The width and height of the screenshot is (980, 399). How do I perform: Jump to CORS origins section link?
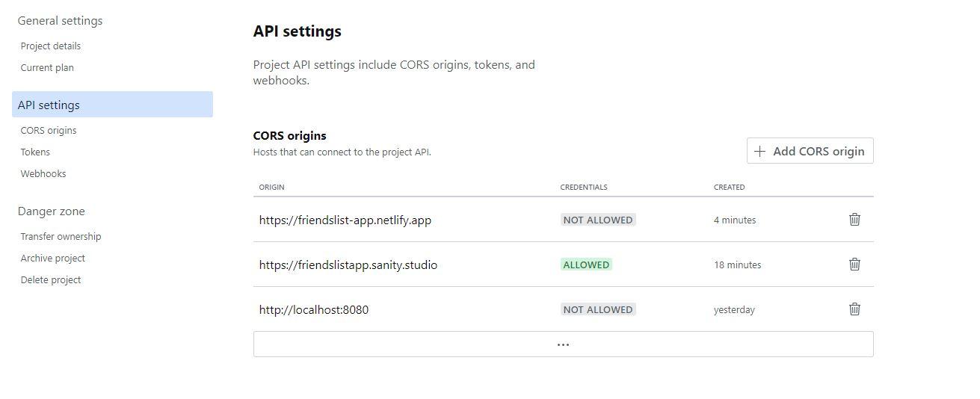(x=49, y=131)
